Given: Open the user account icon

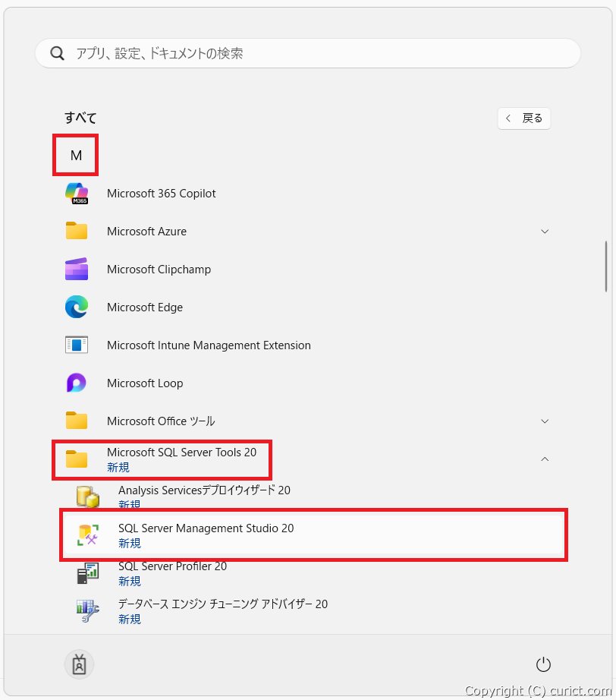Looking at the screenshot, I should pyautogui.click(x=80, y=664).
